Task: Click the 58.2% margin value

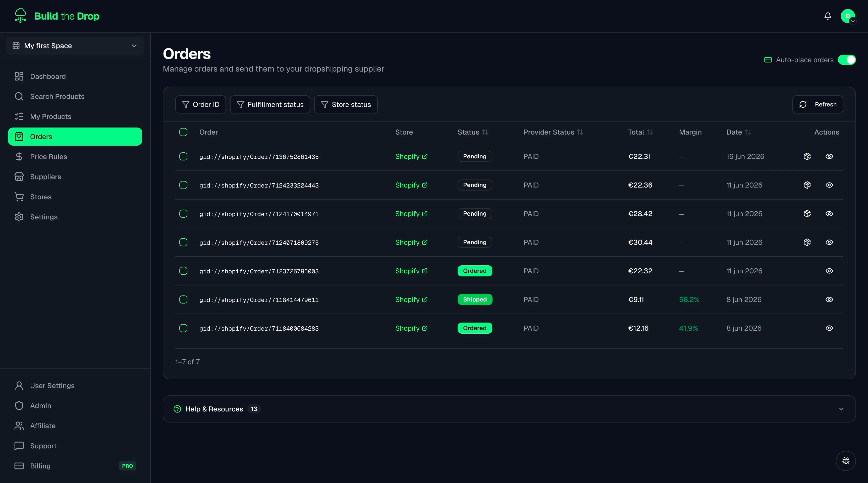Action: pos(689,300)
